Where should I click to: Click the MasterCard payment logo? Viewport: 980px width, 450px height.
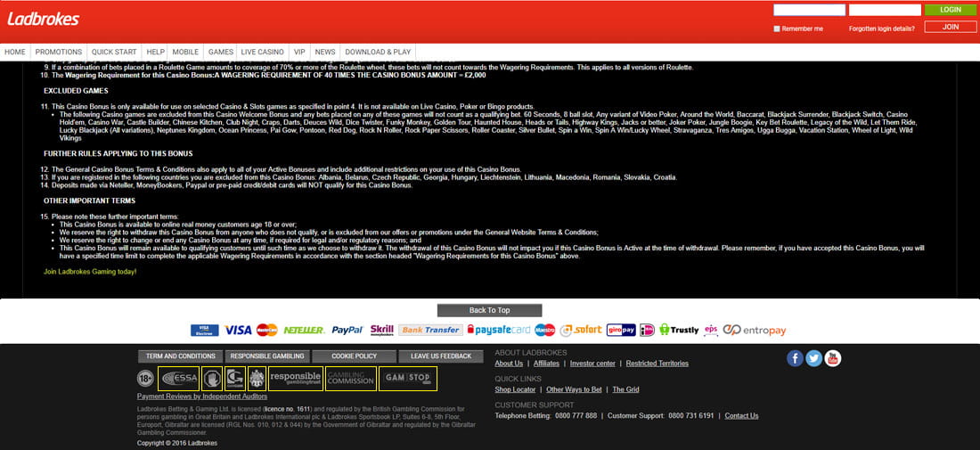pos(267,330)
